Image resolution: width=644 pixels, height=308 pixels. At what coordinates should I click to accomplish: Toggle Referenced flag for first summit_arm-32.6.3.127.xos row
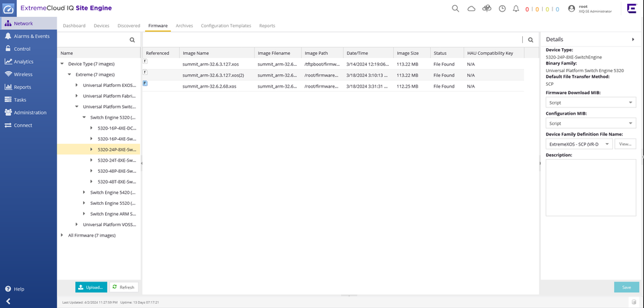pos(145,62)
